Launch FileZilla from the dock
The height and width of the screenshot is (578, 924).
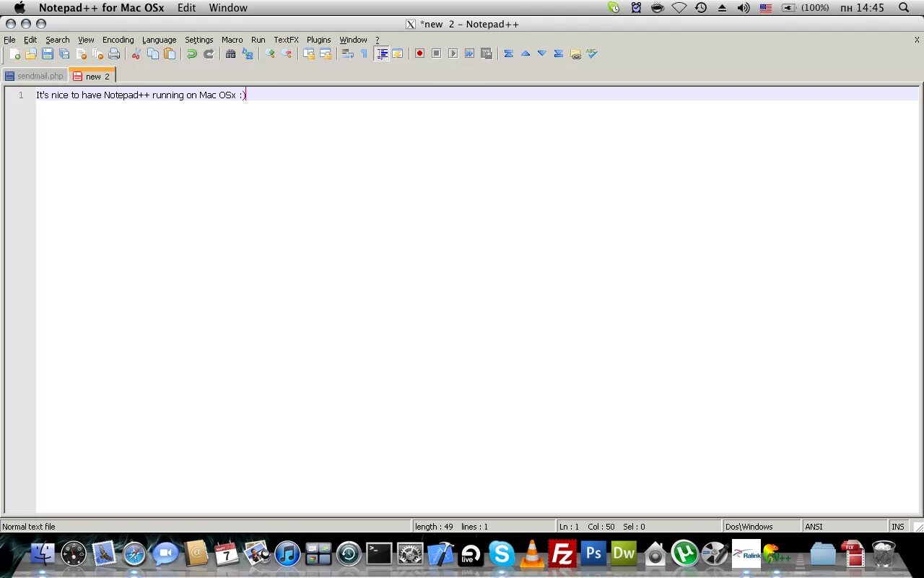click(x=562, y=554)
